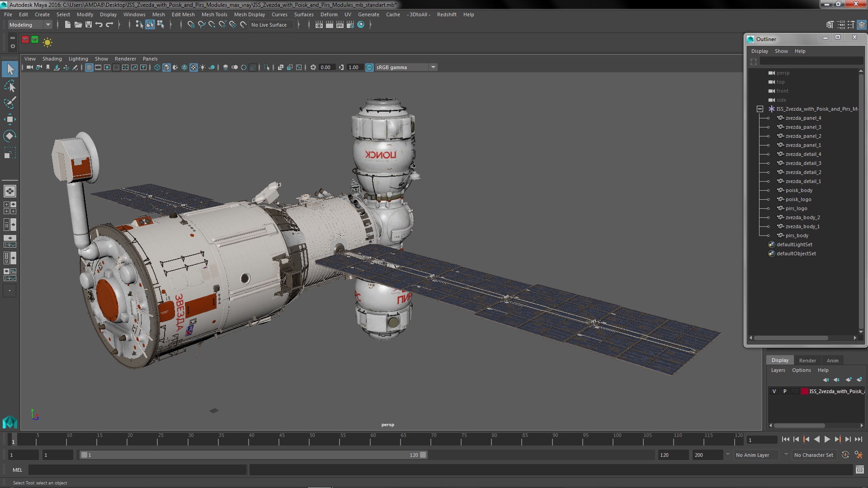
Task: Open the Mesh Tools menu
Action: 214,14
